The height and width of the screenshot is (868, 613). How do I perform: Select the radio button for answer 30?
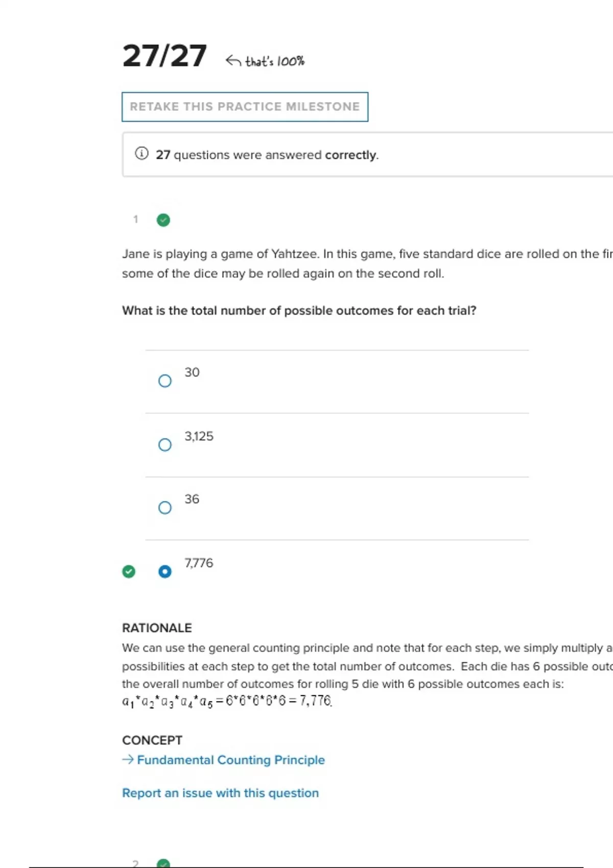pyautogui.click(x=165, y=381)
